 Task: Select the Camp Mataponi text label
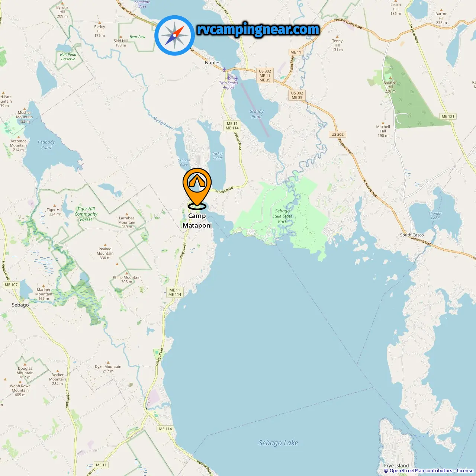tap(197, 221)
